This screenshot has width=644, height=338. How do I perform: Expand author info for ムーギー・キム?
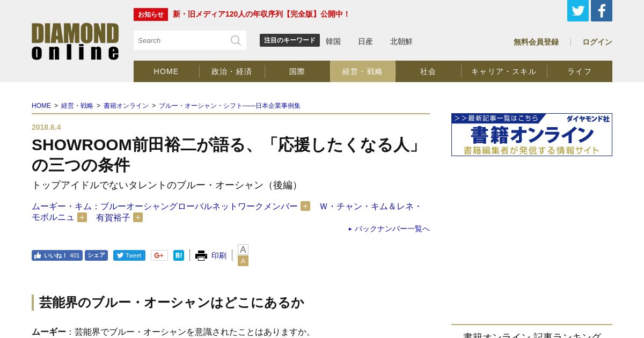[305, 206]
